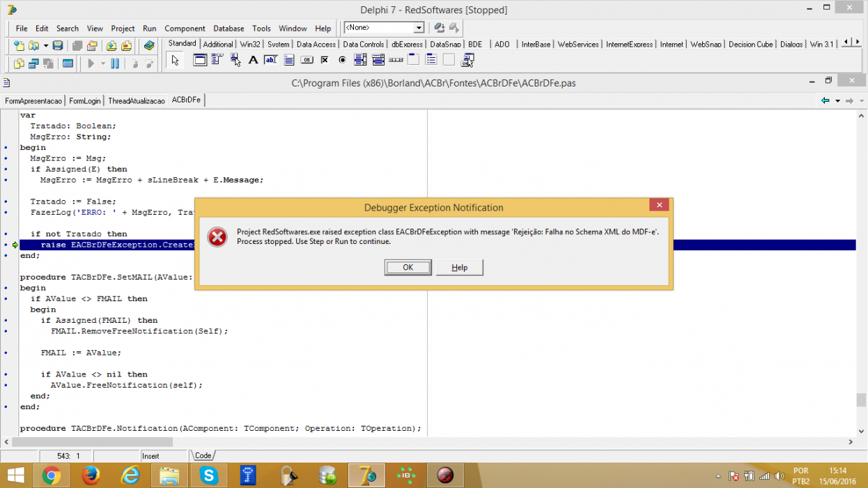This screenshot has height=488, width=868.
Task: Open Google Chrome from the taskbar
Action: (x=51, y=475)
